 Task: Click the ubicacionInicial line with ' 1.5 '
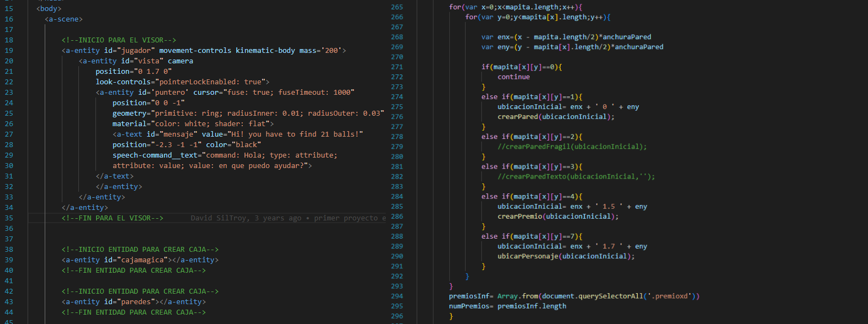click(573, 206)
